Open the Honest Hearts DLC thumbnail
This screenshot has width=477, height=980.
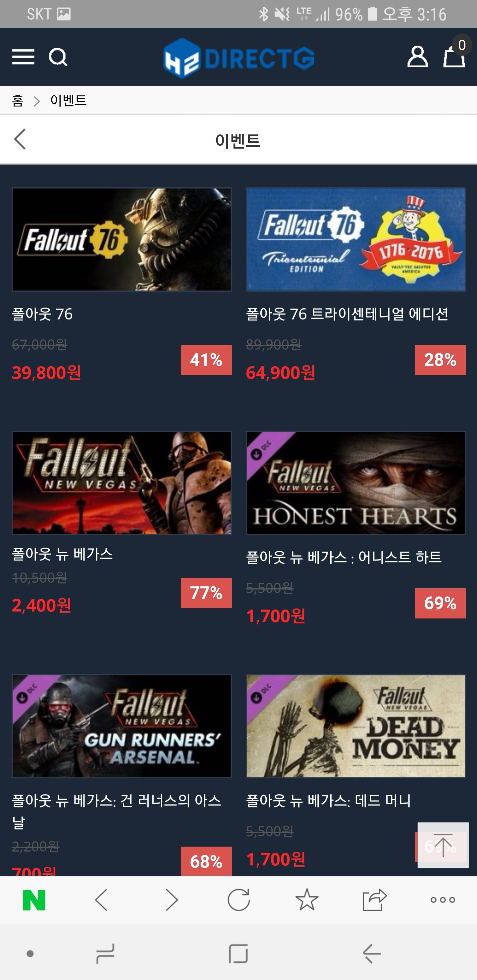coord(356,483)
